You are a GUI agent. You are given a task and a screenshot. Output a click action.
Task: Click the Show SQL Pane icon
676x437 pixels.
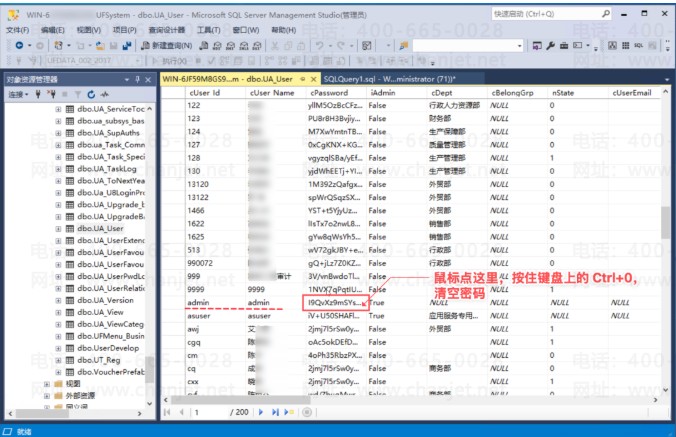[638, 45]
